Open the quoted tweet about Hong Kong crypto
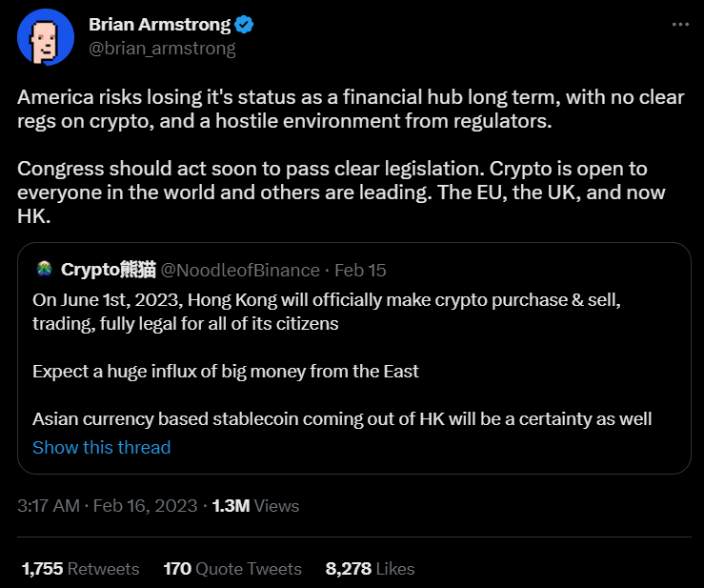 pyautogui.click(x=352, y=371)
